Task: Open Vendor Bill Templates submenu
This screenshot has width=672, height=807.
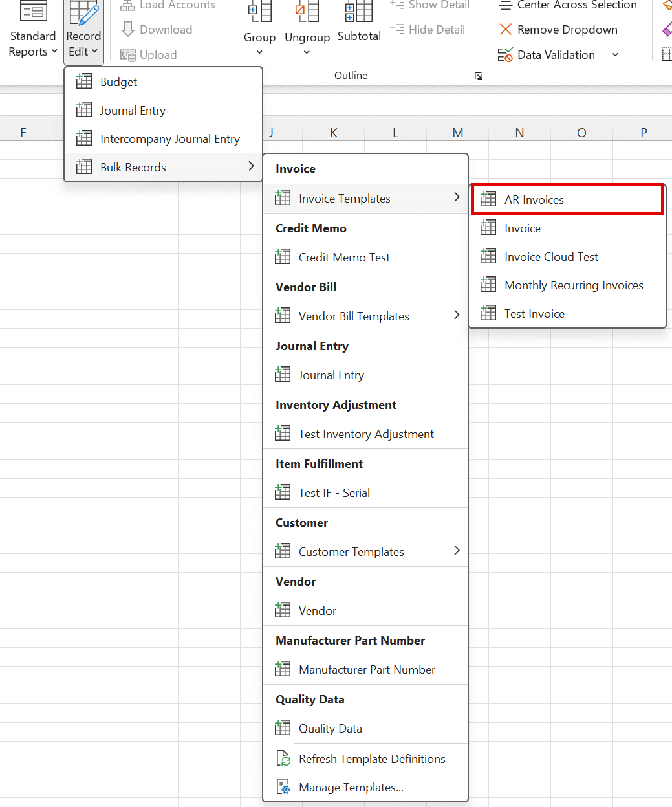Action: [x=365, y=316]
